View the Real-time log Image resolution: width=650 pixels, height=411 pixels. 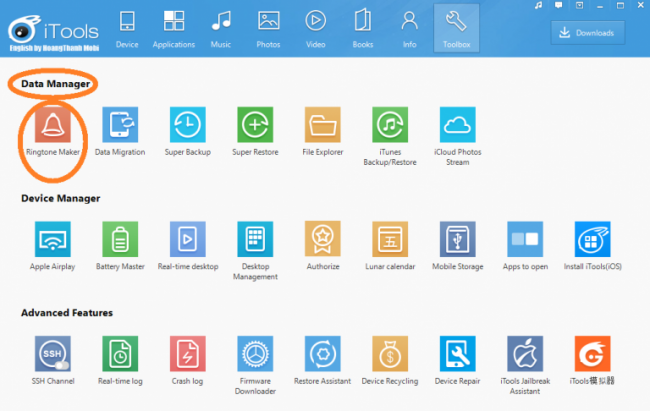(x=120, y=353)
